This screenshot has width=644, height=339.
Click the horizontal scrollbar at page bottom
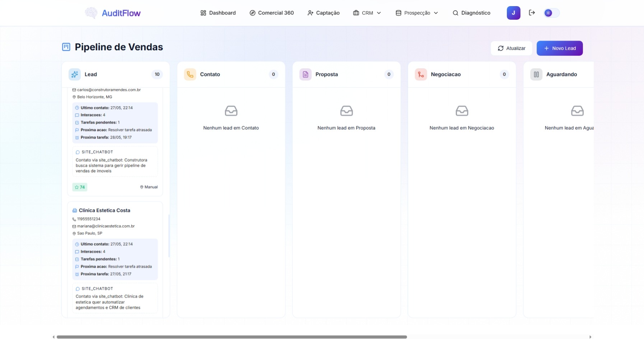click(232, 337)
